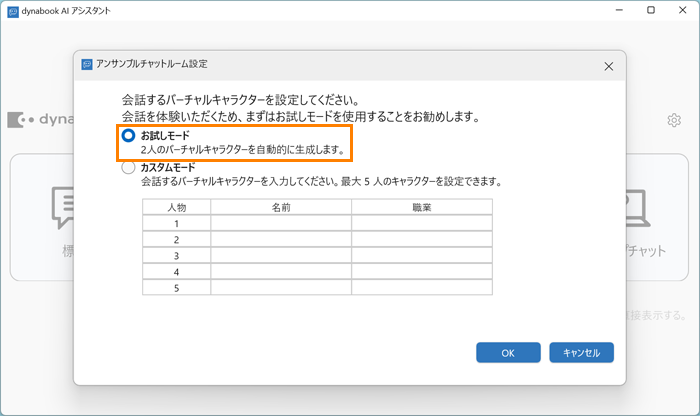Image resolution: width=700 pixels, height=416 pixels.
Task: Click name field for character 5
Action: pyautogui.click(x=281, y=287)
